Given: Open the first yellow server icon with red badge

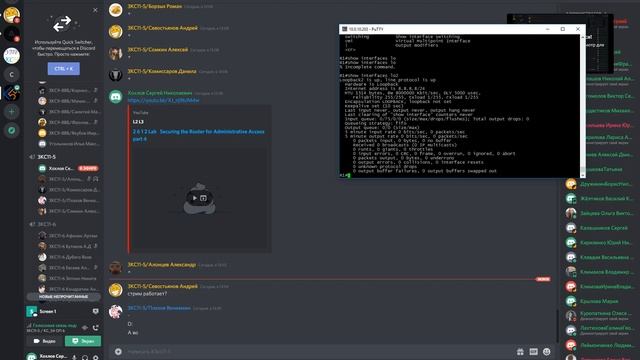Looking at the screenshot, I should 11,15.
